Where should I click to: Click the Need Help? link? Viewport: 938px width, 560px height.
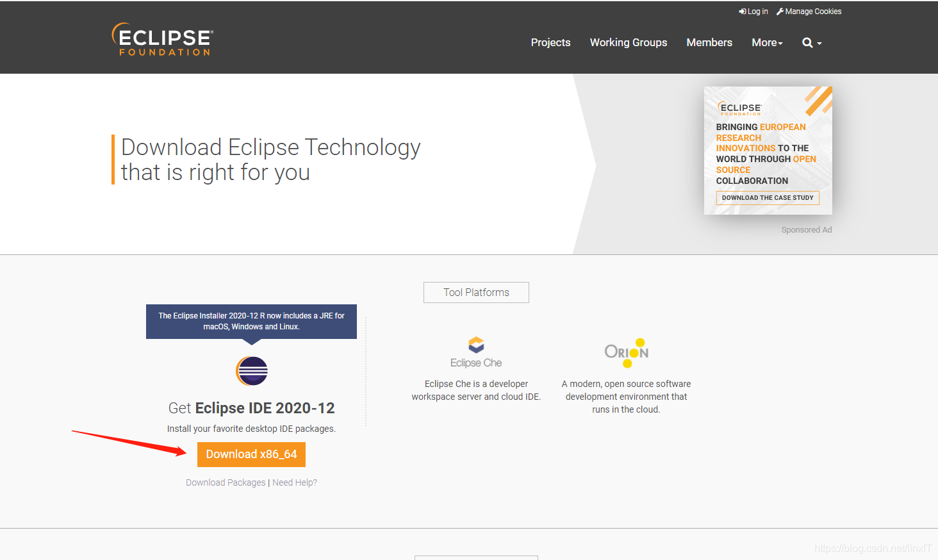pos(295,482)
